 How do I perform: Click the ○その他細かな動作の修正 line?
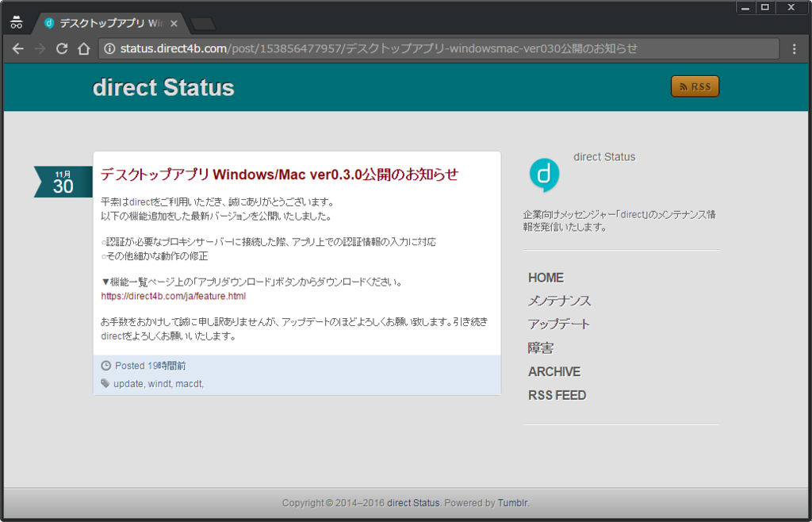(x=155, y=255)
